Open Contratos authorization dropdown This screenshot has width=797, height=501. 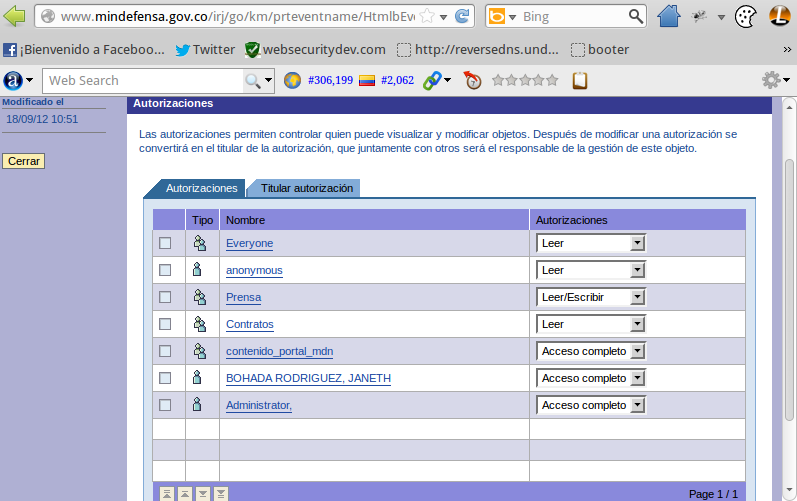pos(591,324)
